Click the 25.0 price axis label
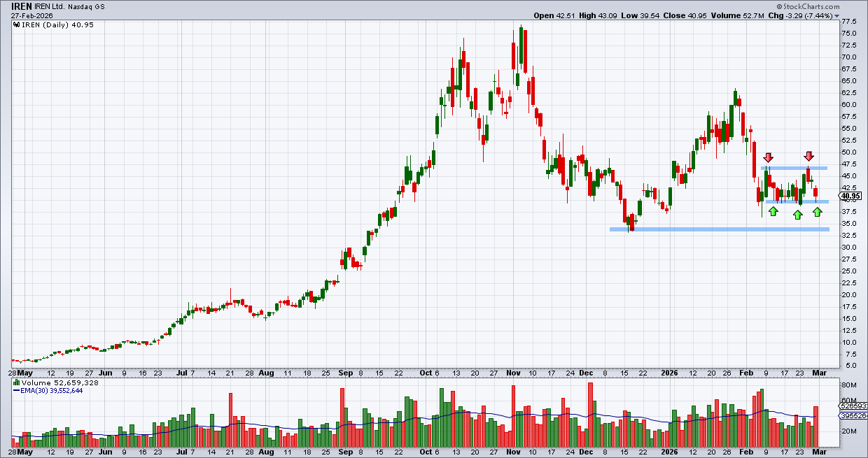 click(x=850, y=271)
